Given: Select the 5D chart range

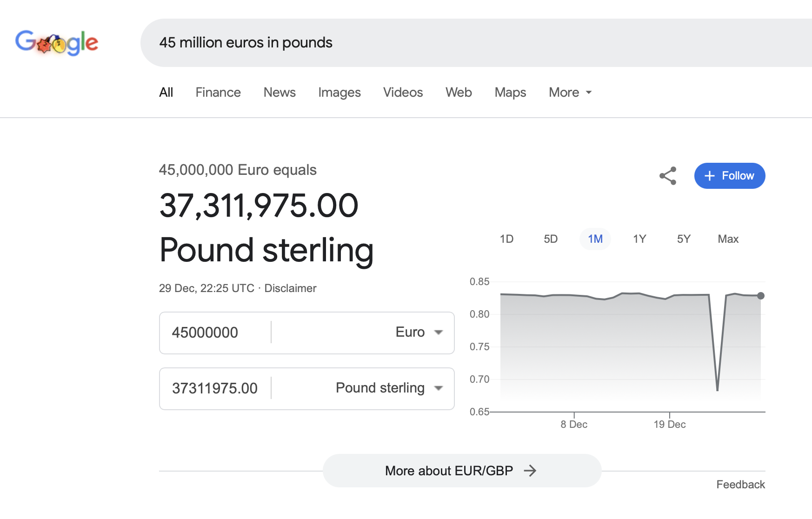Looking at the screenshot, I should pos(551,239).
